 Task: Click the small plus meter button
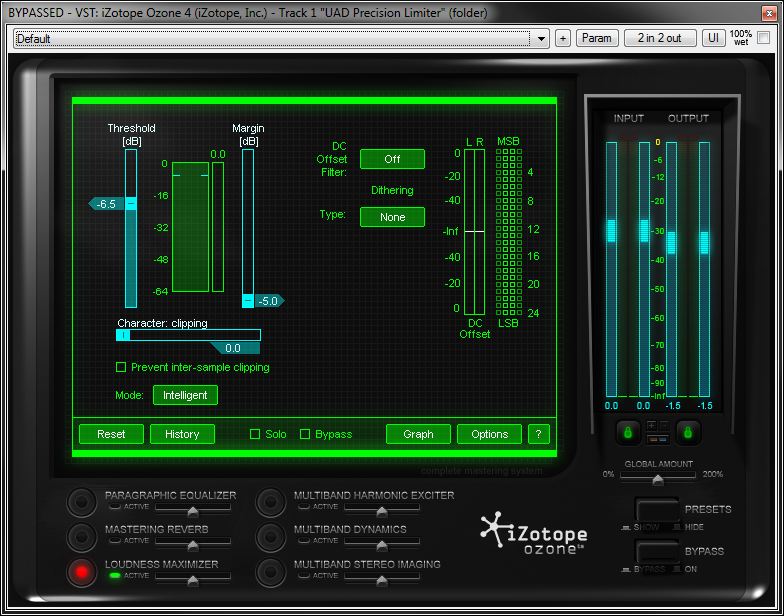pos(652,426)
